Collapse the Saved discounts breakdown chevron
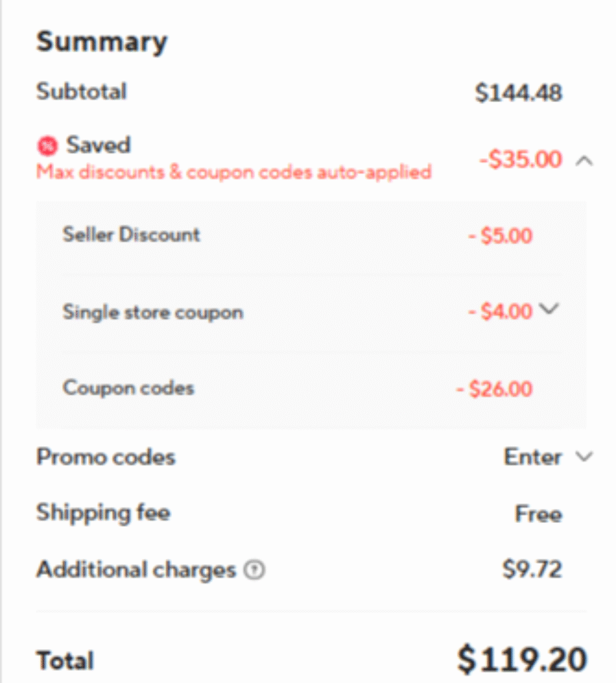Viewport: 616px width, 683px height. click(583, 160)
